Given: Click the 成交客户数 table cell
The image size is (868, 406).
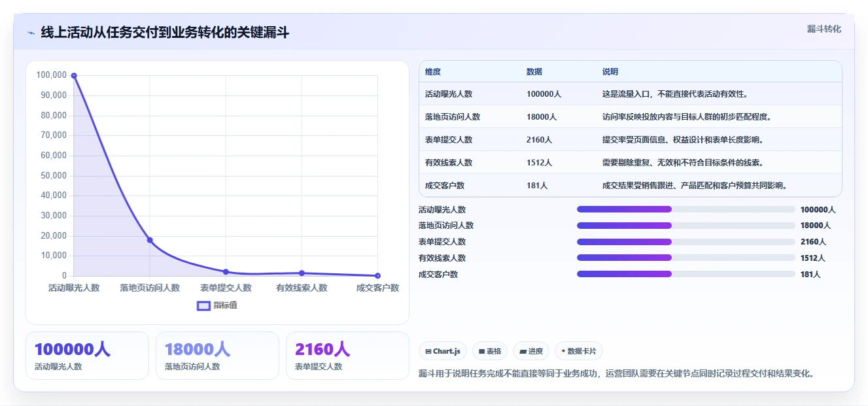Looking at the screenshot, I should click(x=445, y=186).
